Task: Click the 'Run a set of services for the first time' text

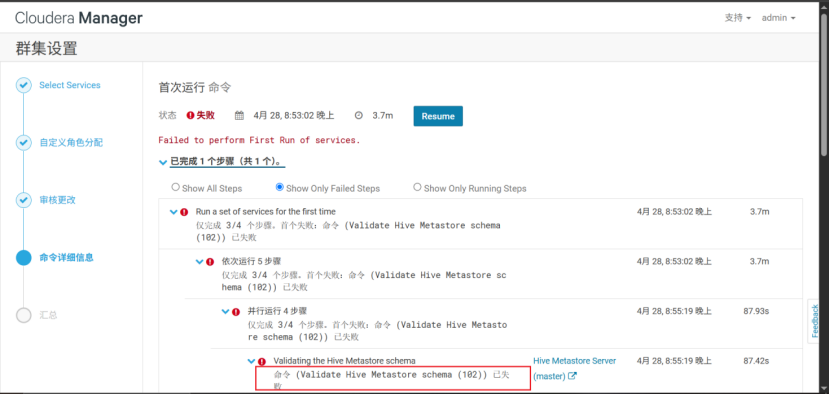Action: [x=266, y=211]
